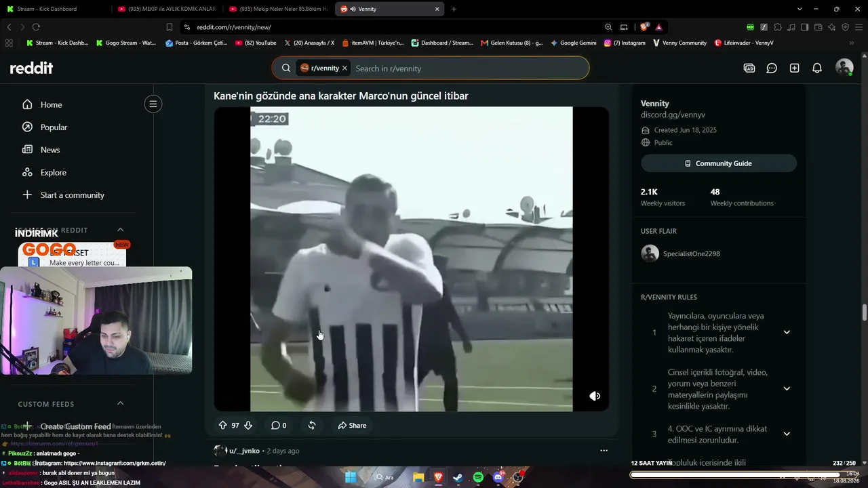Open the media control music note icon
868x488 pixels.
click(791, 27)
